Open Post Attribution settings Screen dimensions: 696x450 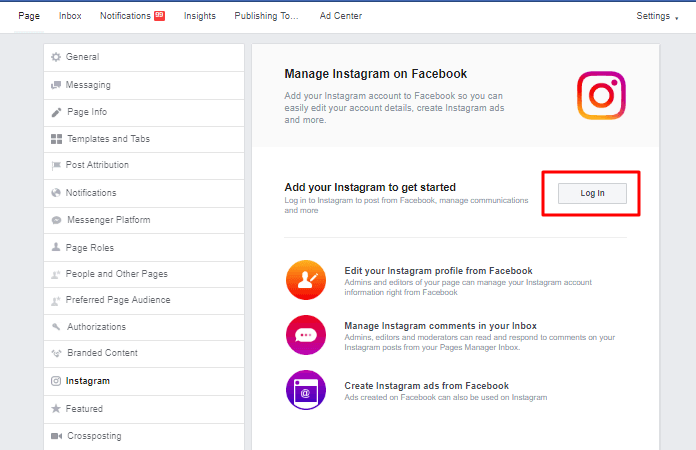tap(144, 166)
